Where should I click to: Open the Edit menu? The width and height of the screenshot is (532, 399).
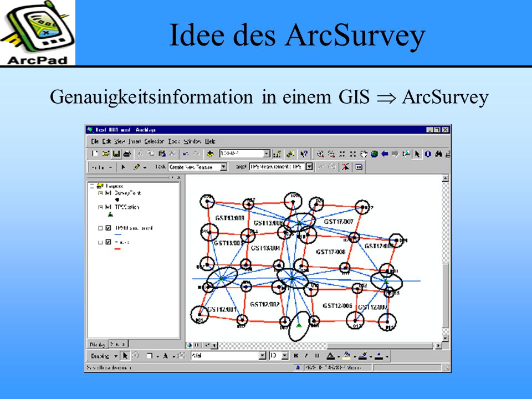(x=107, y=141)
